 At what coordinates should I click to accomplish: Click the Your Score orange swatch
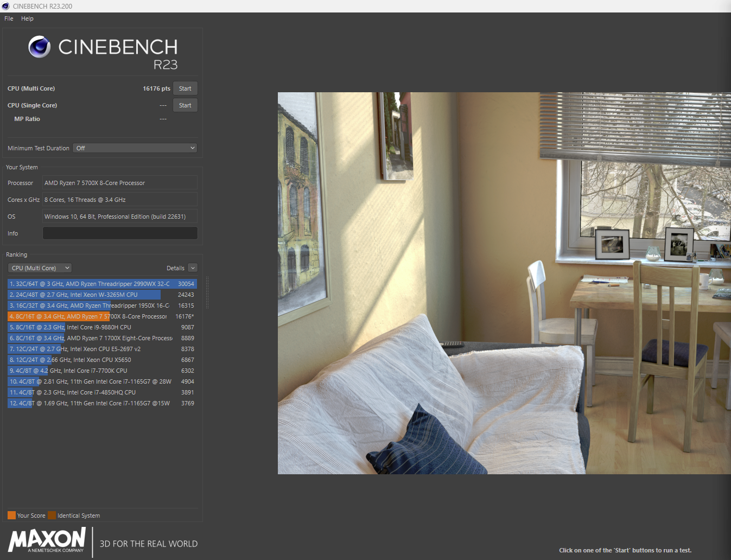tap(11, 516)
